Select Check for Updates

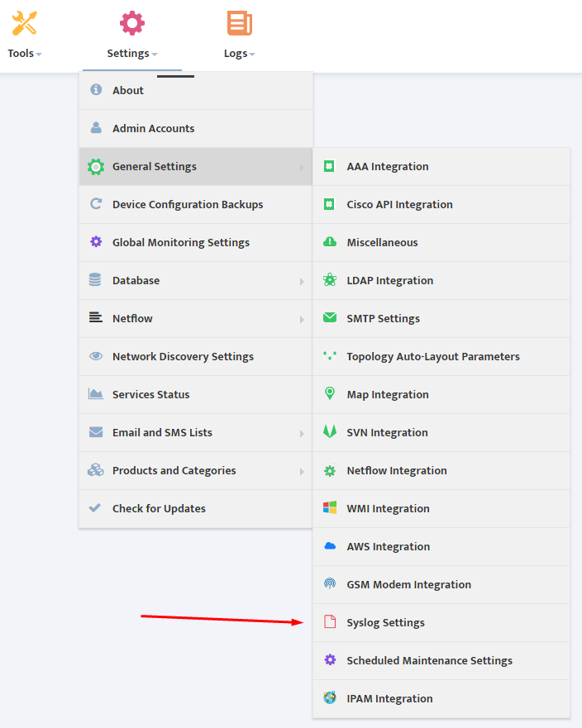[196, 509]
